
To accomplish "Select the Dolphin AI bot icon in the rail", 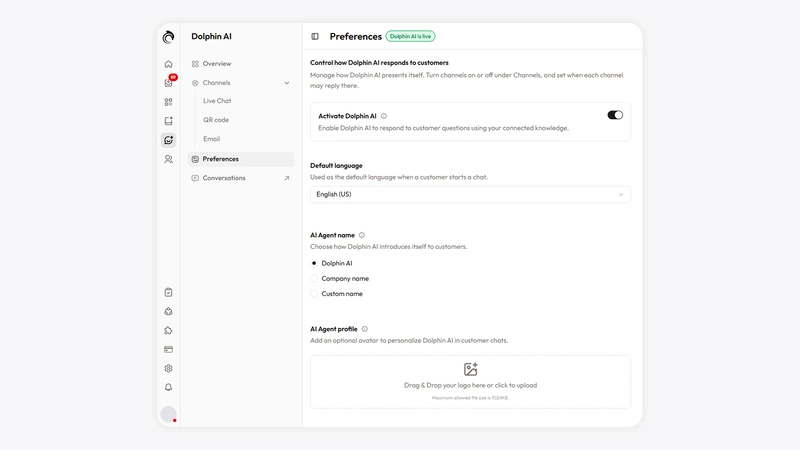I will (168, 140).
